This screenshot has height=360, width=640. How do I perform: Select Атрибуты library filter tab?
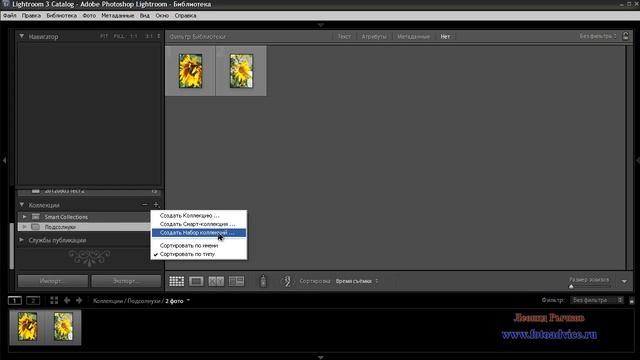pyautogui.click(x=374, y=36)
